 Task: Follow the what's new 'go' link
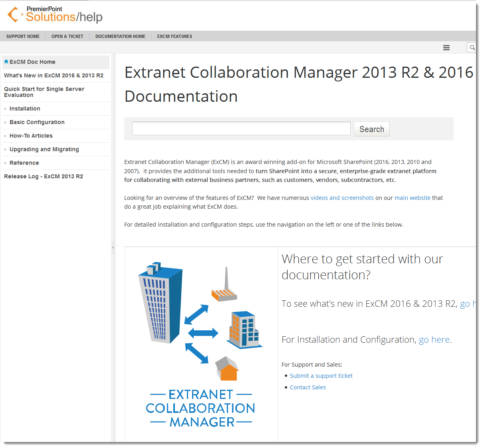coord(468,304)
